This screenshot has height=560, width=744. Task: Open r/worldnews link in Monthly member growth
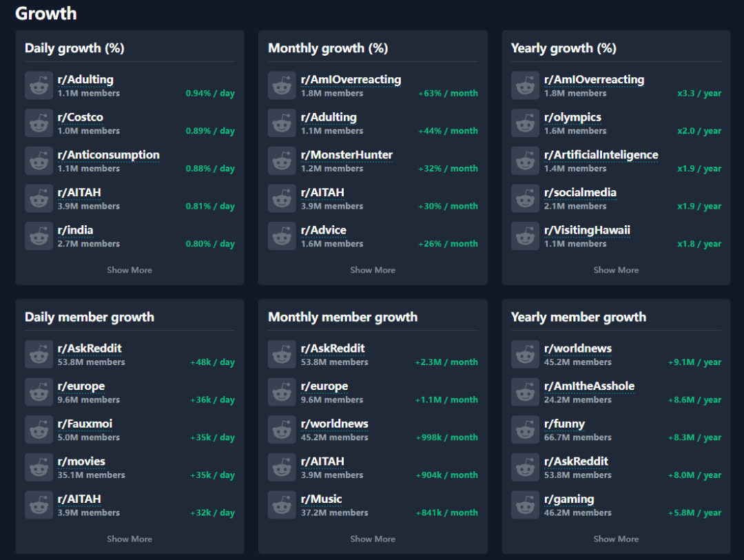(335, 424)
